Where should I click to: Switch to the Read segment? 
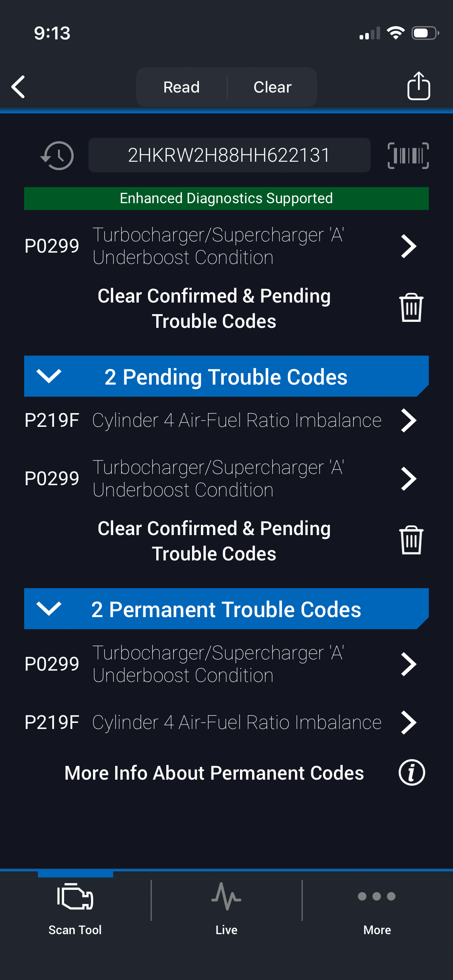coord(181,87)
